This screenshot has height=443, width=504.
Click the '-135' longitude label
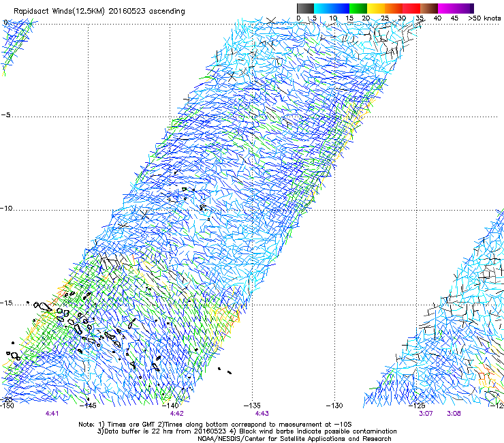pos(252,406)
